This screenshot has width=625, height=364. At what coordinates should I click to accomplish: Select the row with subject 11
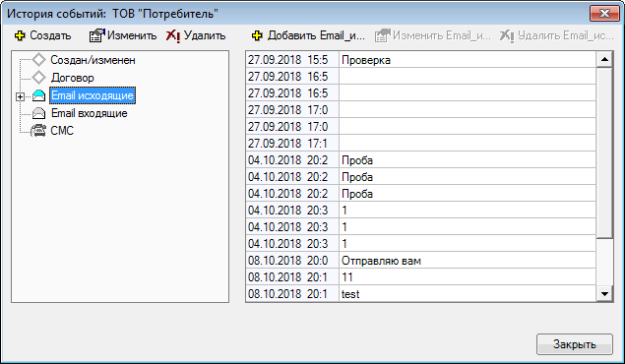tap(421, 277)
